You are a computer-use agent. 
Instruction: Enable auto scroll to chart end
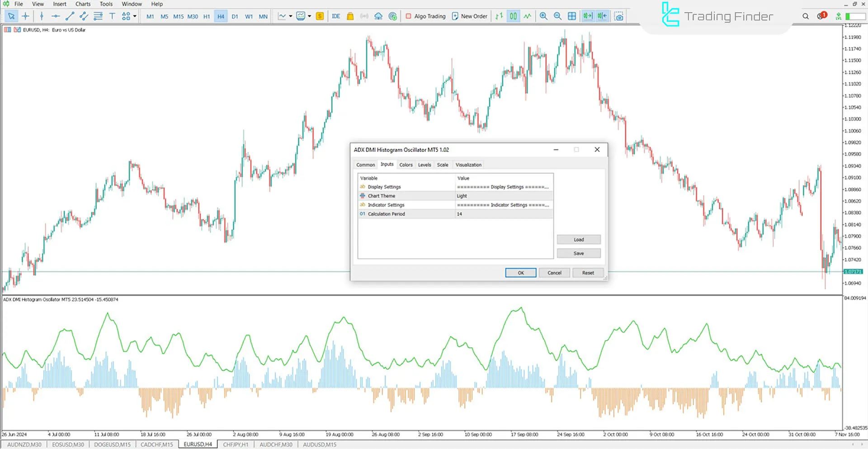pyautogui.click(x=587, y=16)
